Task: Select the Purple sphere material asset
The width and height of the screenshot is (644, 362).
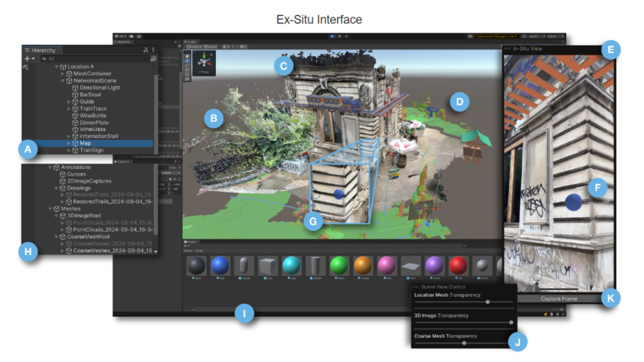Action: point(435,267)
